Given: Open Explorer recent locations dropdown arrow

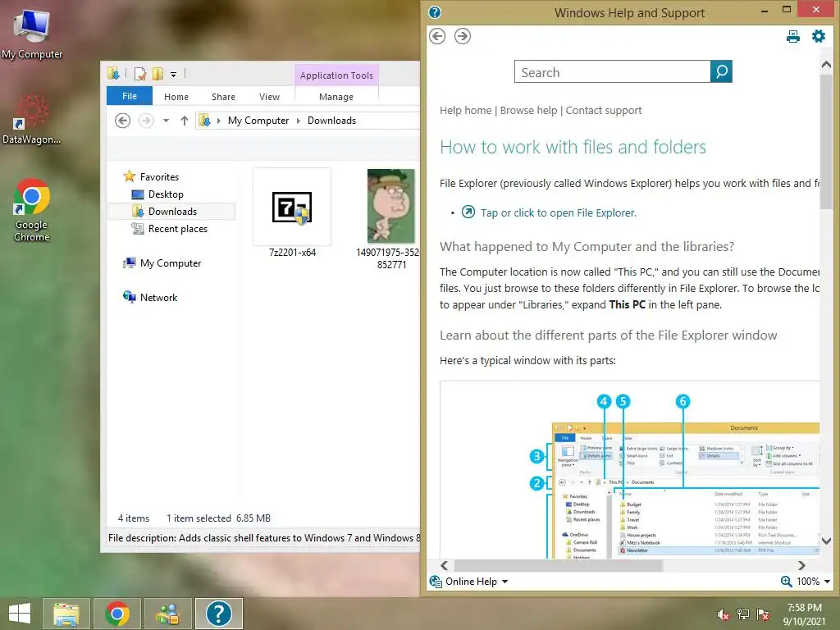Looking at the screenshot, I should pos(166,121).
